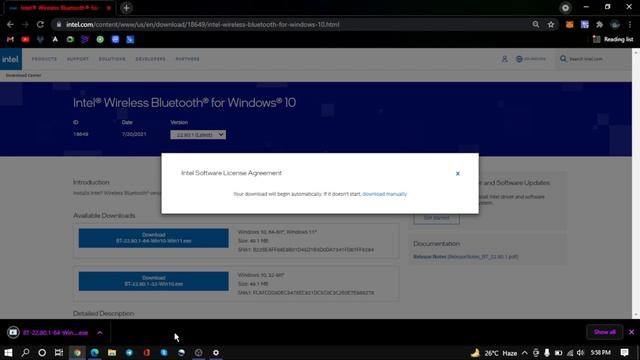Open the Developers menu
Image resolution: width=640 pixels, height=360 pixels.
pos(151,59)
